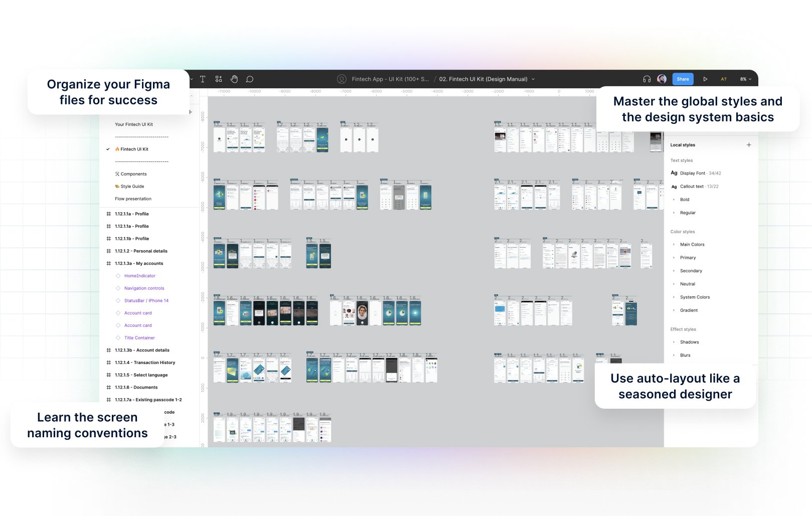Screen dimensions: 812x516
Task: Expand the Gradient color group
Action: pos(674,310)
